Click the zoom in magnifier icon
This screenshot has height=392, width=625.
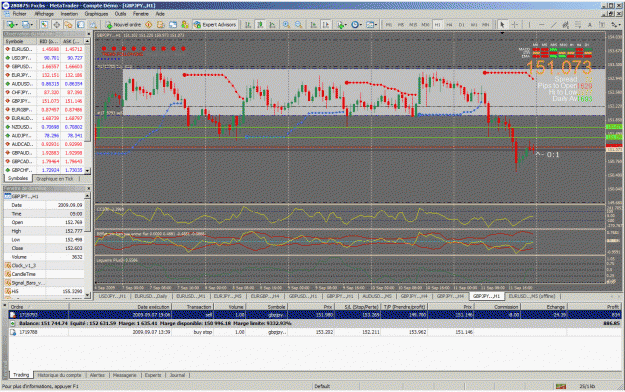[286, 25]
